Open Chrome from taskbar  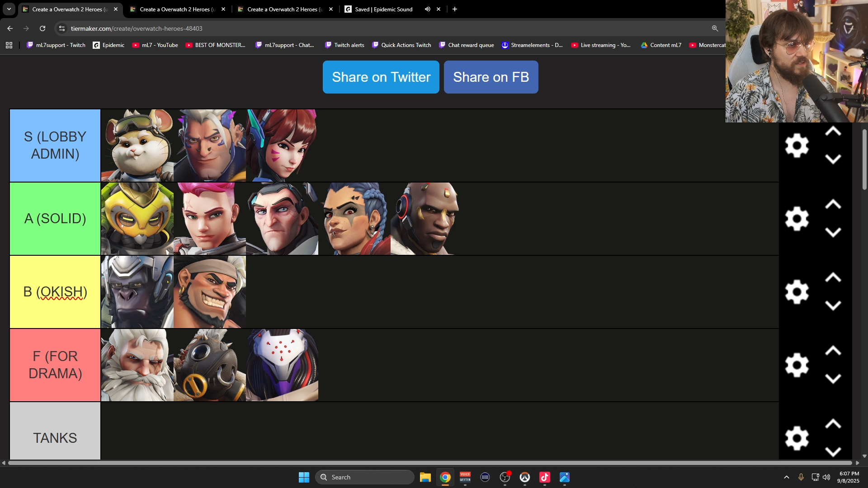pos(445,477)
